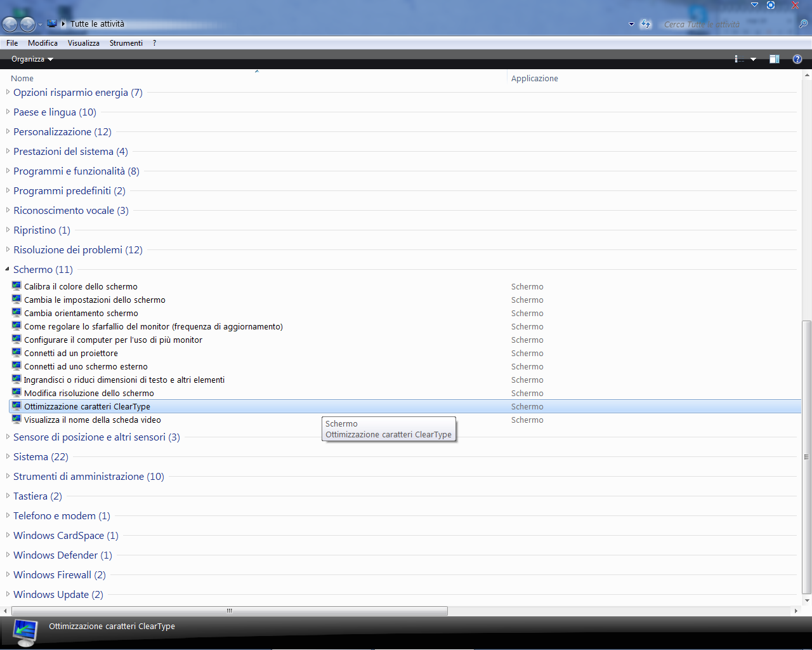Expand the Sistema (22) group
This screenshot has width=812, height=650.
[8, 456]
